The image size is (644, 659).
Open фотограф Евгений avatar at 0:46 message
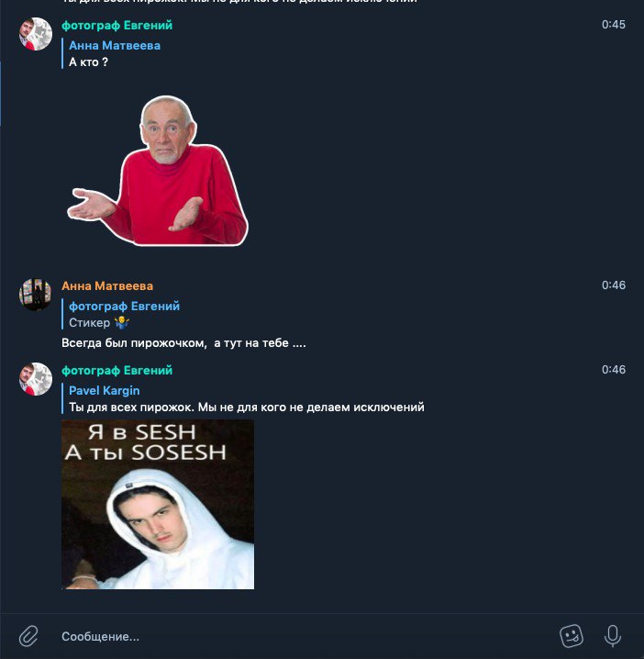point(36,379)
